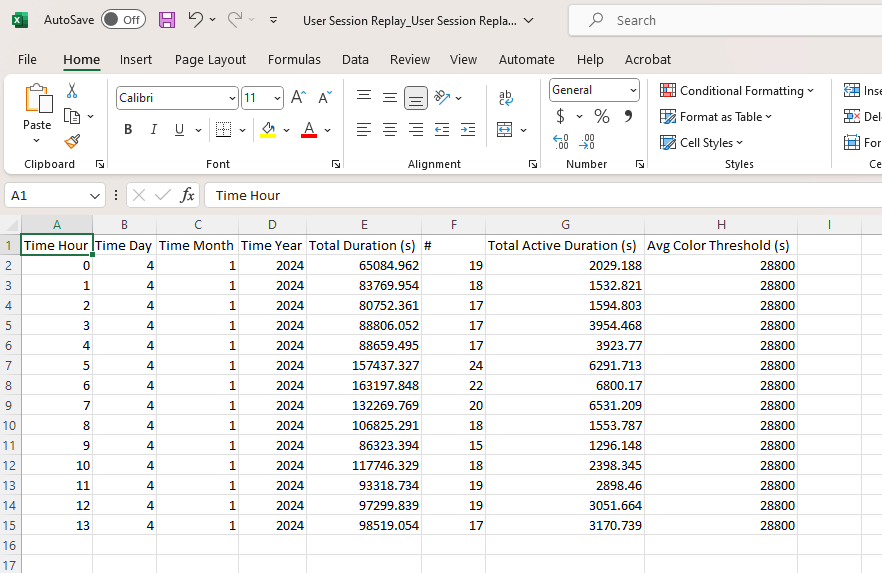882x573 pixels.
Task: Click Increase Font Size icon
Action: pyautogui.click(x=298, y=98)
